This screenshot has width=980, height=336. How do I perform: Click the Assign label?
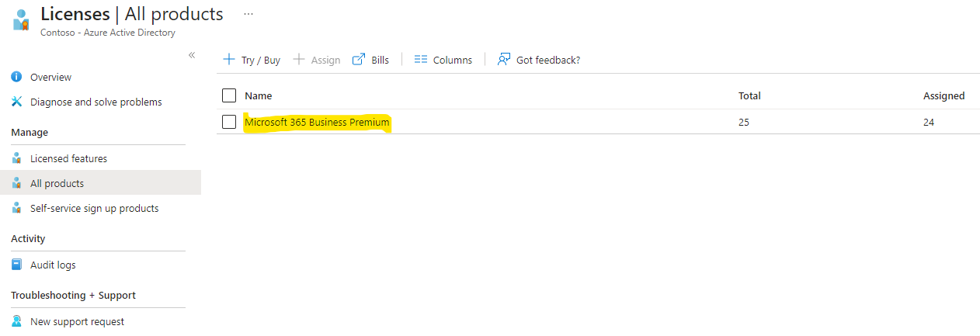click(x=325, y=60)
